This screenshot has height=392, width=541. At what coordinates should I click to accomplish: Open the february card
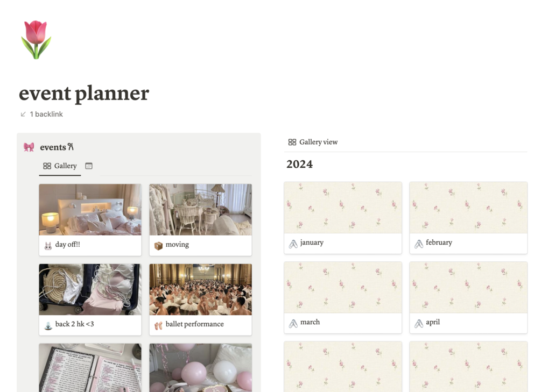tap(468, 218)
